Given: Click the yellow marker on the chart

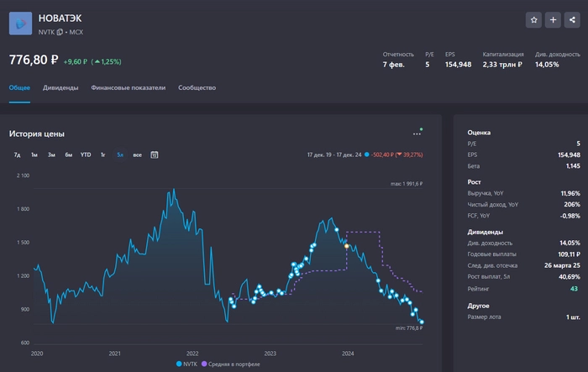Looking at the screenshot, I should [347, 246].
